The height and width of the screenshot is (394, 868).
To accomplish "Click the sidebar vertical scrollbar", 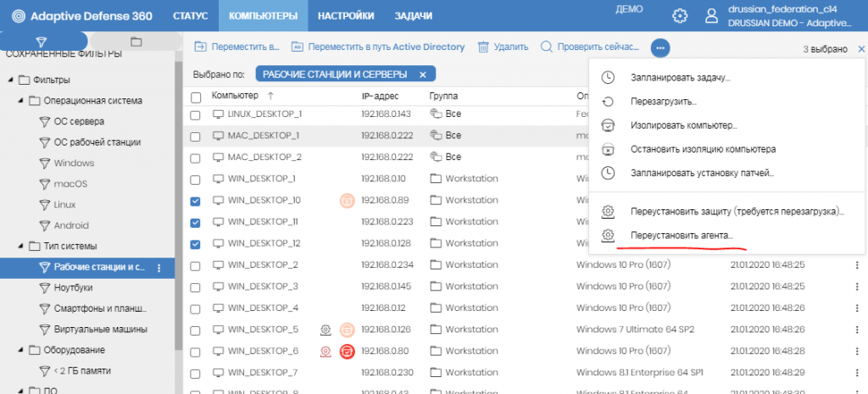I will tap(178, 205).
